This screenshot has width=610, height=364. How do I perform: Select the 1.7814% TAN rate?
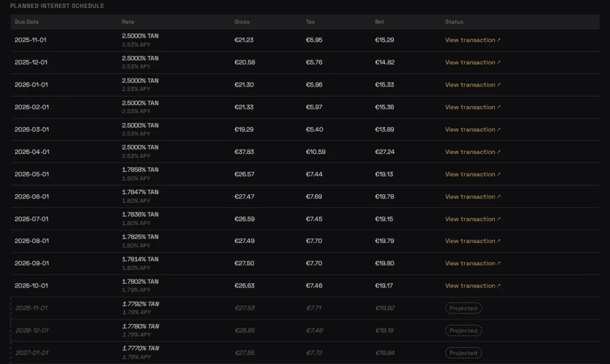coord(140,259)
